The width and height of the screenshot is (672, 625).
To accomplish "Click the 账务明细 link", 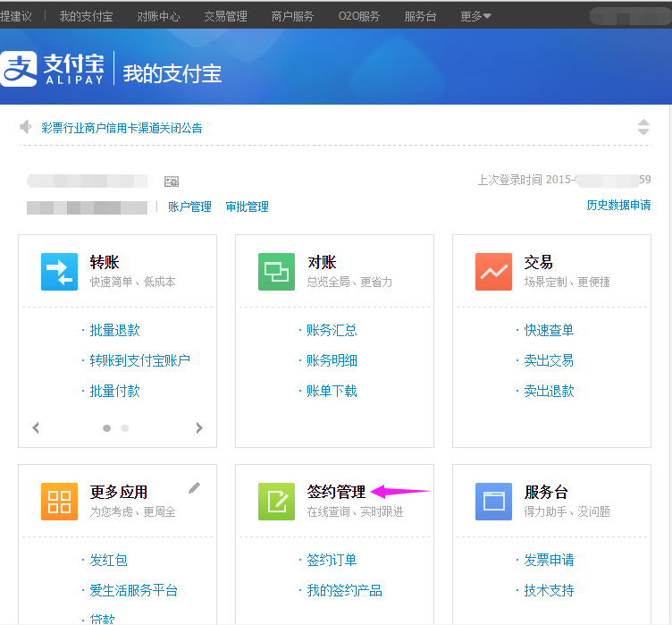I will tap(332, 360).
